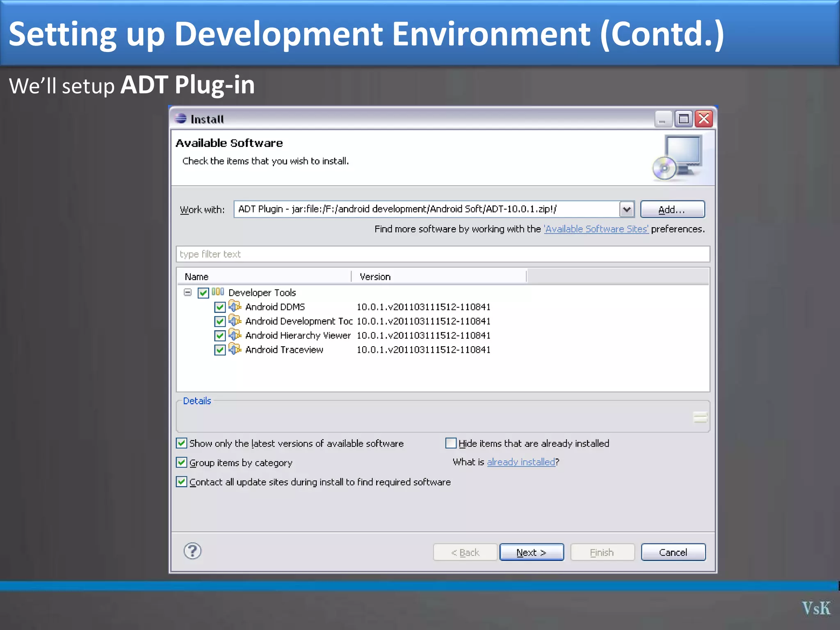Select the Android Development Tools row name

pos(299,321)
